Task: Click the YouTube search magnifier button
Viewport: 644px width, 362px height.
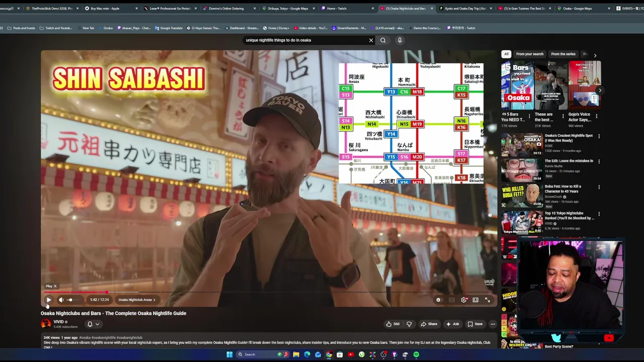Action: 383,40
